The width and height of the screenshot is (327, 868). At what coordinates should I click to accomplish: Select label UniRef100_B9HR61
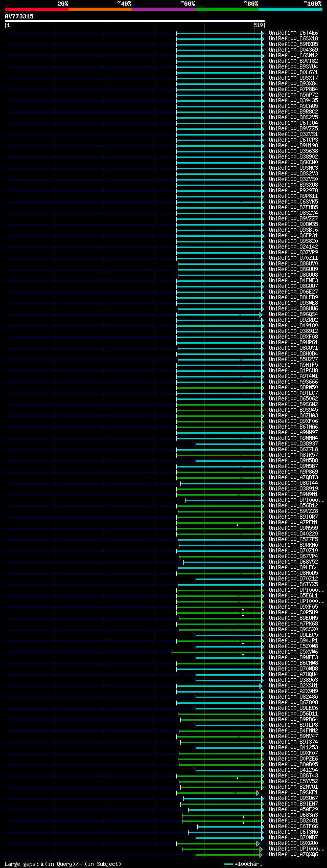[x=293, y=342]
